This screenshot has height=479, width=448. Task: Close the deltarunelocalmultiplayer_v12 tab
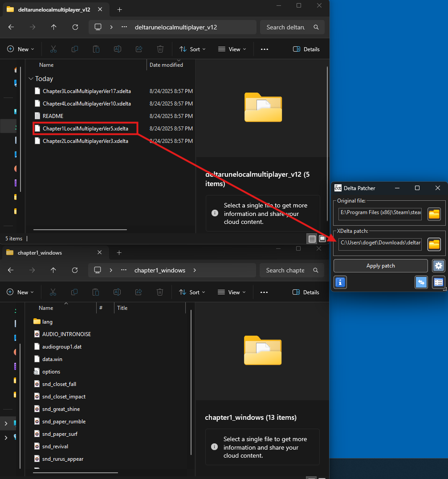pos(100,9)
